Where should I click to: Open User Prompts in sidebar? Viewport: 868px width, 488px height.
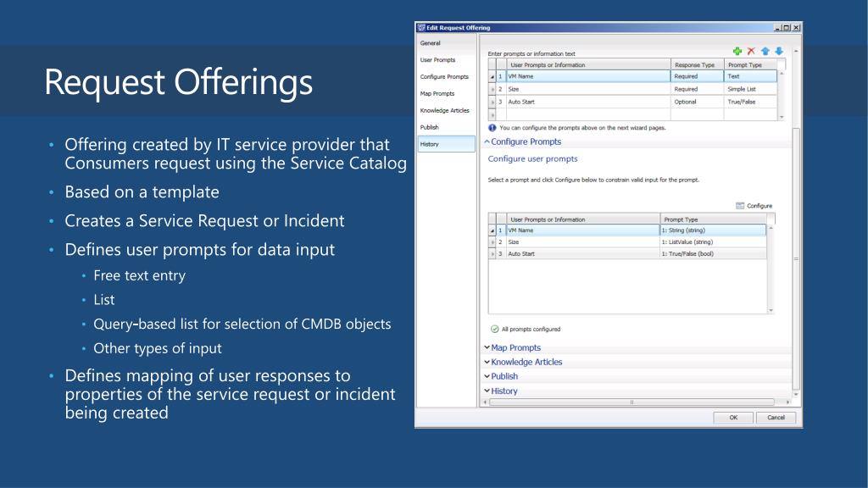pos(437,60)
